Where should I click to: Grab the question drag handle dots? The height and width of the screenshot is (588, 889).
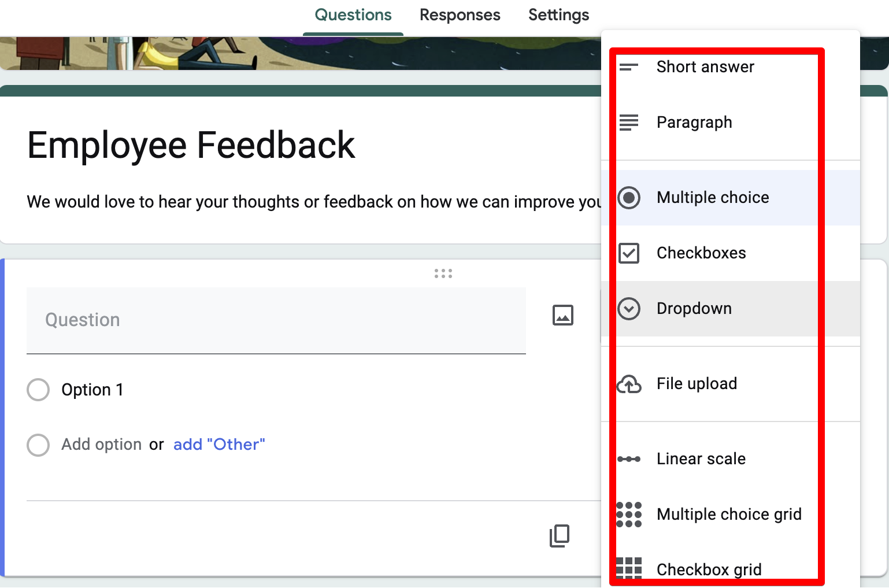[443, 273]
